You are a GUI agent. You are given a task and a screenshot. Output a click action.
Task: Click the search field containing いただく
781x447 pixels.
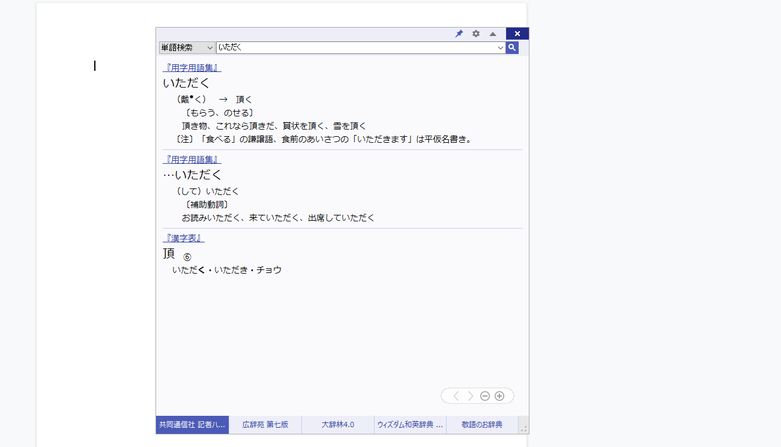pos(355,47)
